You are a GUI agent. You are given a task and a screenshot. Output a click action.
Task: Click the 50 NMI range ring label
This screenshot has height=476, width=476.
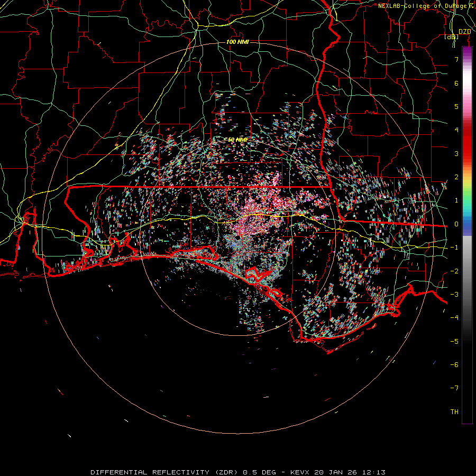(x=237, y=140)
